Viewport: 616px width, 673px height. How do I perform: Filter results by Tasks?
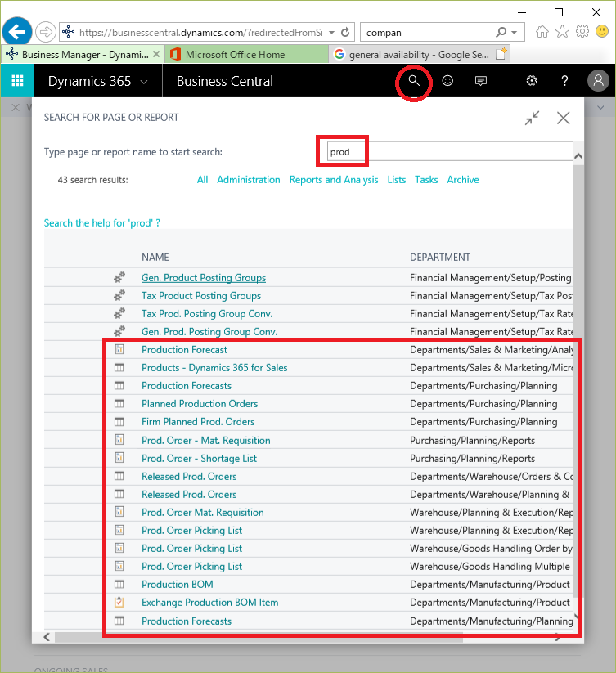[x=426, y=179]
